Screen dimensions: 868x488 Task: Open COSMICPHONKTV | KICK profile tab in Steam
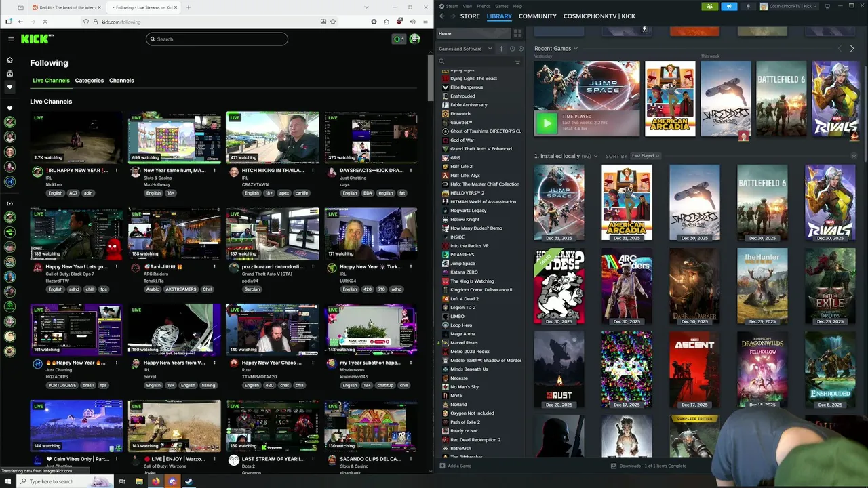click(599, 16)
